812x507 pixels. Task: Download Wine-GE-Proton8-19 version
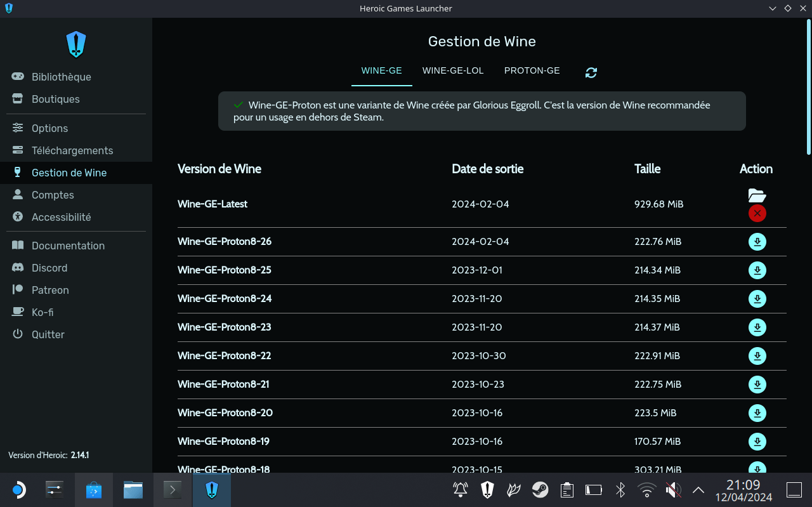pos(757,442)
